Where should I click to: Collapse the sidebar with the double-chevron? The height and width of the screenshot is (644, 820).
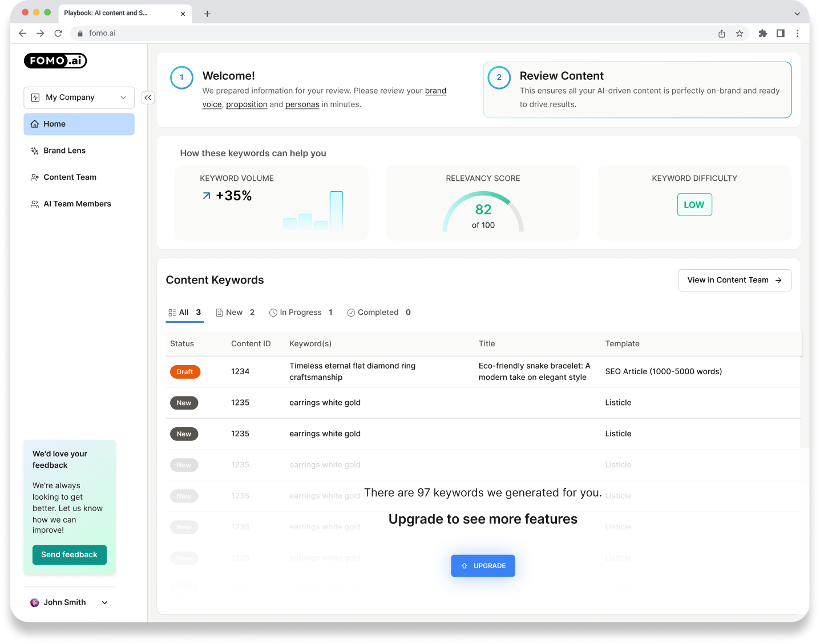tap(148, 98)
